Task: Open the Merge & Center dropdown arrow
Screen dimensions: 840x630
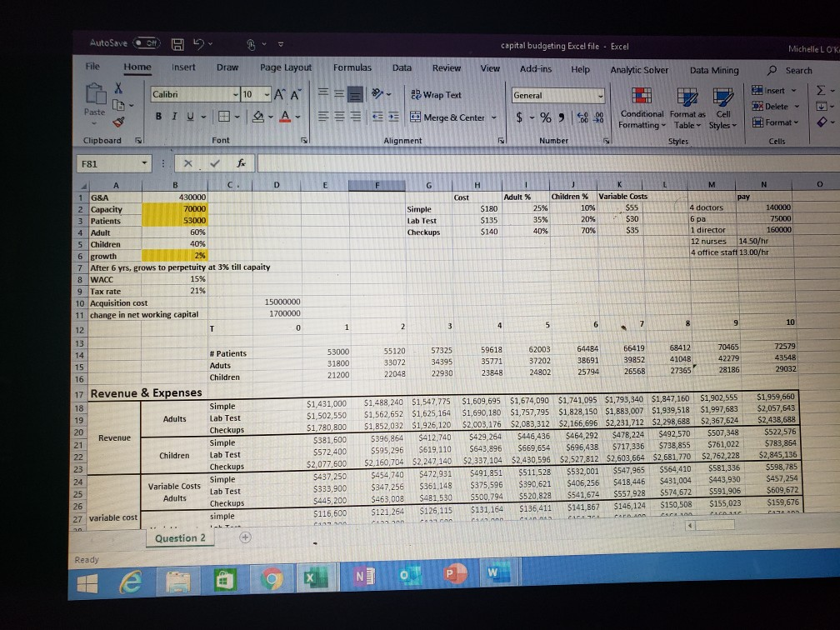Action: pos(494,117)
